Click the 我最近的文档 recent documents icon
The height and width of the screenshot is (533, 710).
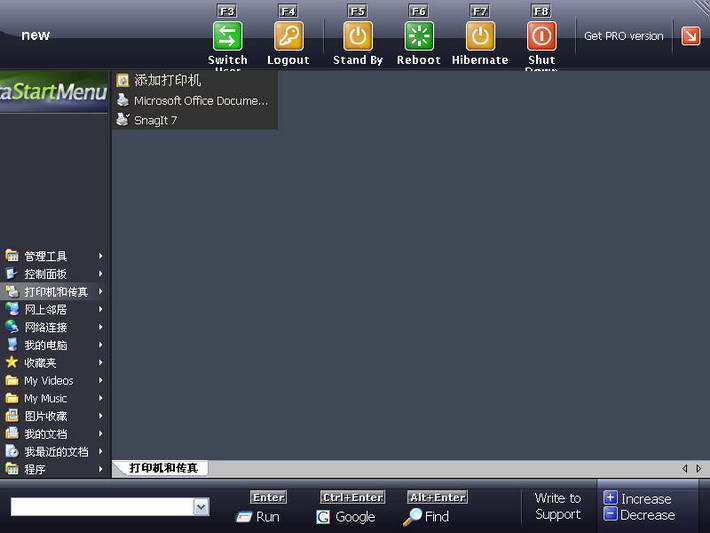pyautogui.click(x=12, y=451)
